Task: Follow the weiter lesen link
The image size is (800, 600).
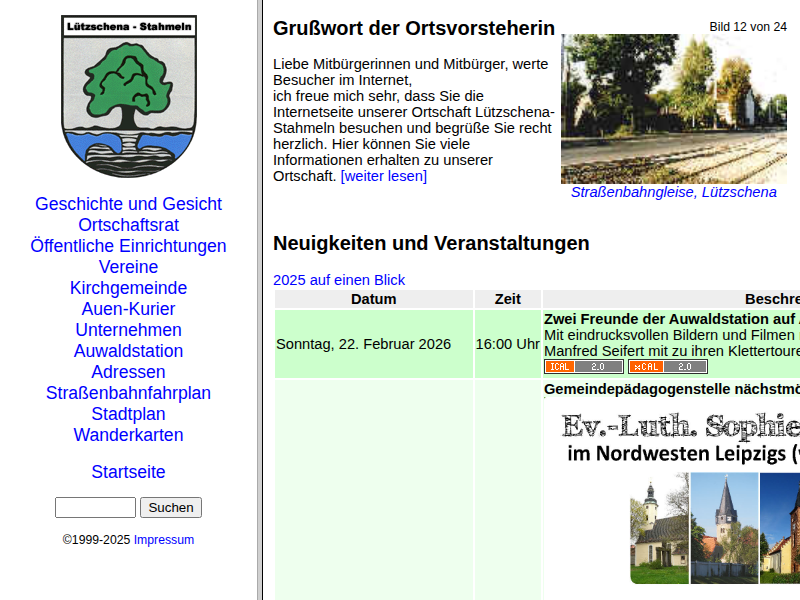Action: (x=383, y=176)
